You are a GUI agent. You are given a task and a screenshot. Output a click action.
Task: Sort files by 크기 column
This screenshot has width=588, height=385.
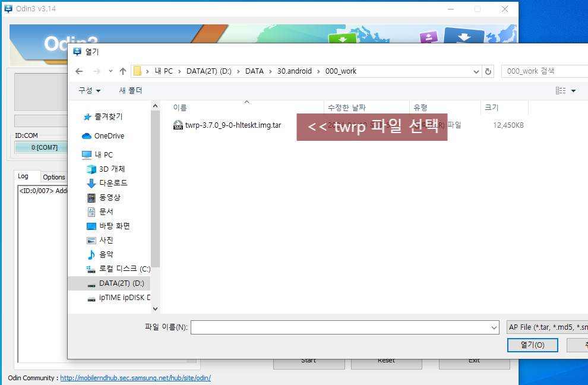tap(491, 108)
